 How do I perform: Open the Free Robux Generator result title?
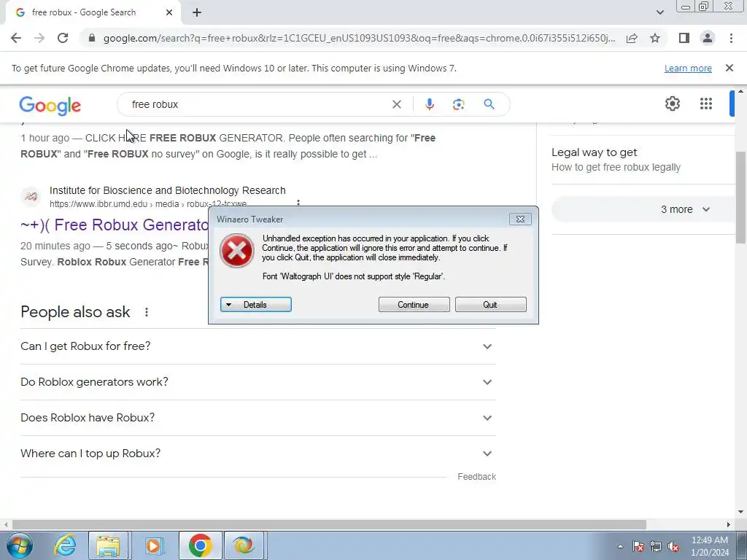pyautogui.click(x=115, y=225)
